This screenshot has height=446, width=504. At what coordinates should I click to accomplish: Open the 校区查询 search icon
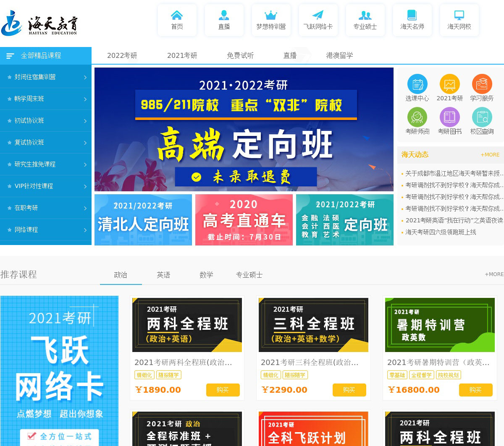tap(482, 117)
